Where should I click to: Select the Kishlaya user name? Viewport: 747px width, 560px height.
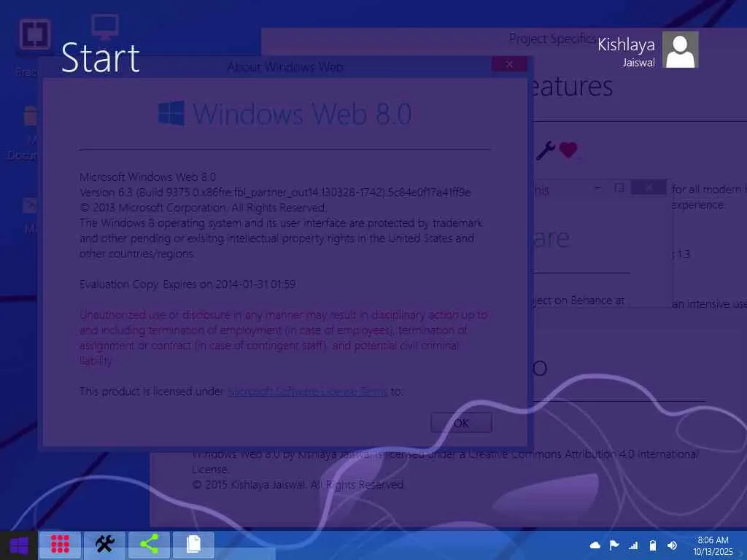click(x=626, y=44)
